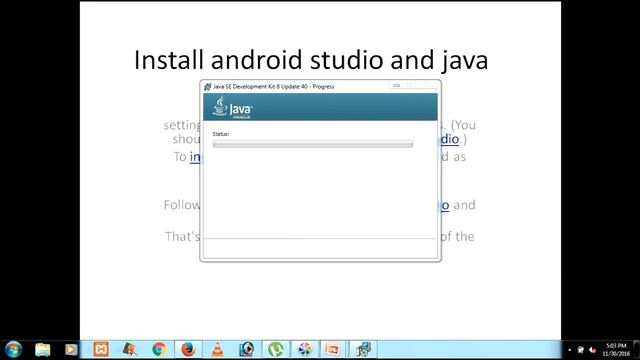Click the volume tray icon
Image resolution: width=640 pixels, height=360 pixels.
(593, 350)
